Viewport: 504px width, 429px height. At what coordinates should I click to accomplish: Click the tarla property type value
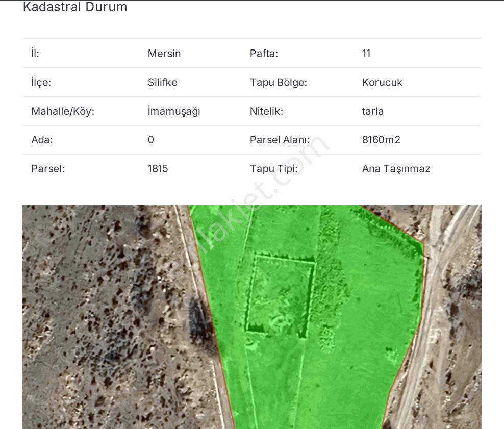372,111
